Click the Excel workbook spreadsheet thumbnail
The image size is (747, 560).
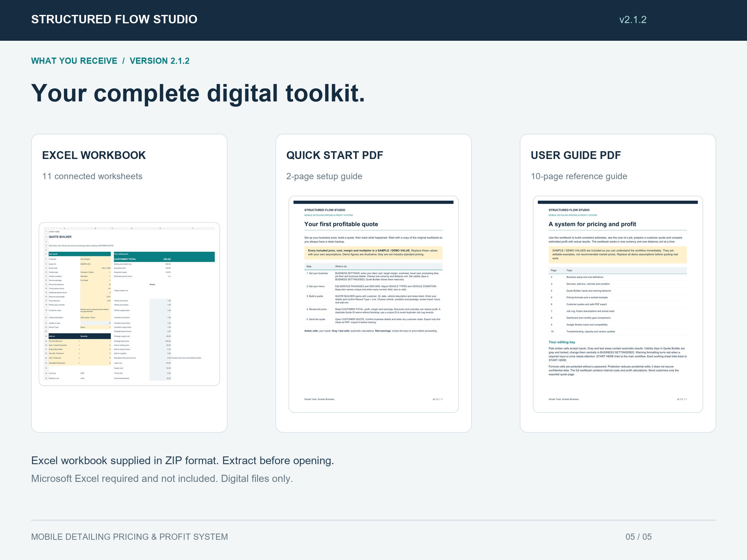(129, 304)
